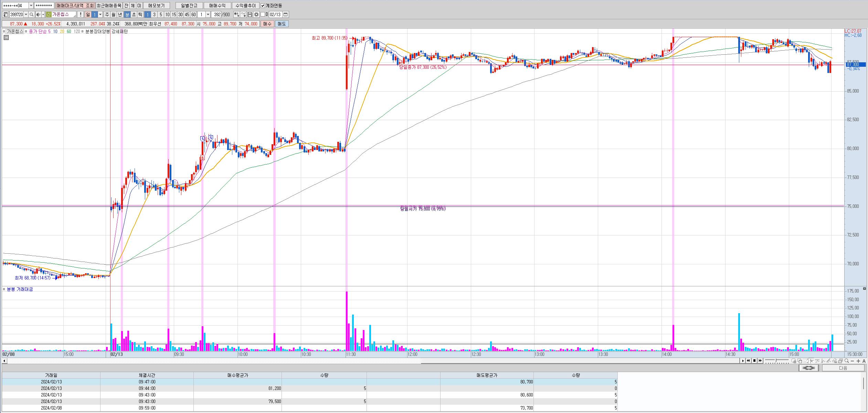Open the dropdown next to the 일 period

(100, 14)
